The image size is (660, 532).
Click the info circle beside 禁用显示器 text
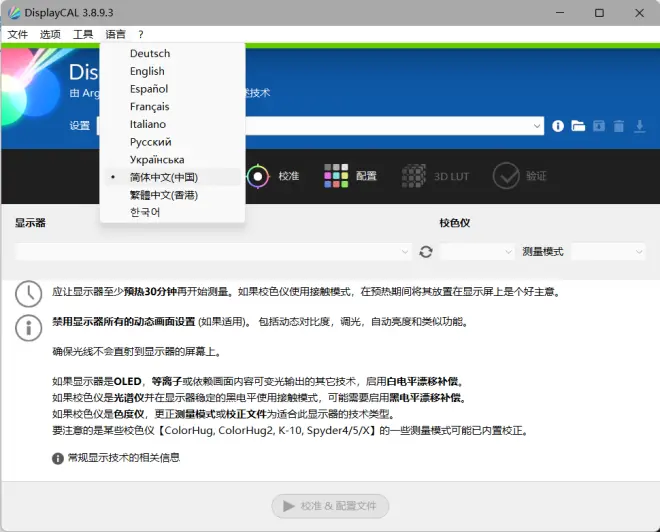[28, 327]
